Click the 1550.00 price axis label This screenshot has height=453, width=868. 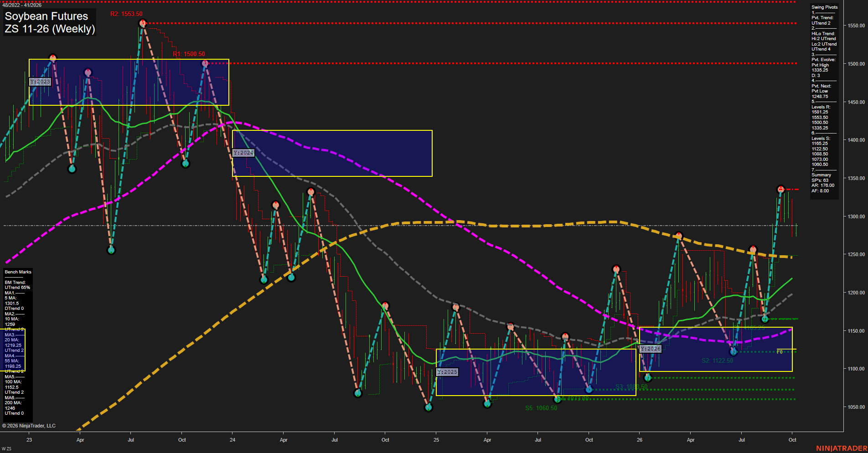point(856,26)
